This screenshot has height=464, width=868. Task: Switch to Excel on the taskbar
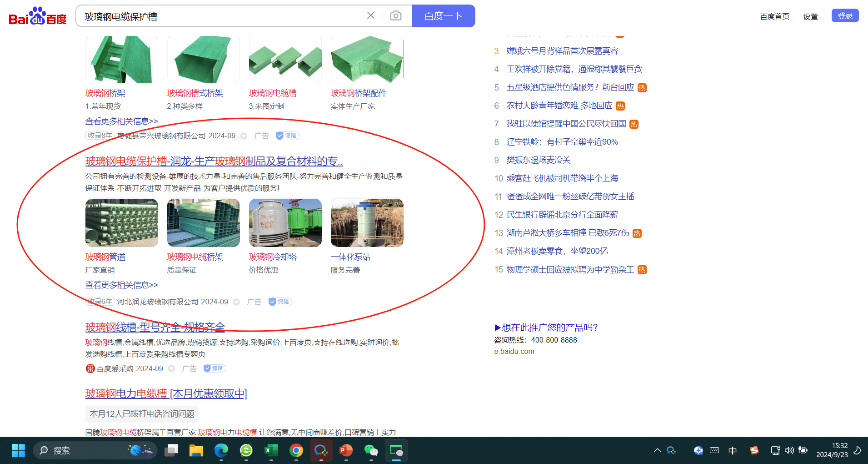[x=271, y=450]
